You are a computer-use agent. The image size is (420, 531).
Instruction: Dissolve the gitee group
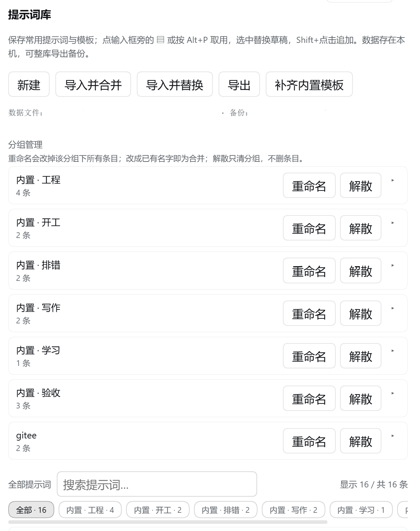pos(361,441)
